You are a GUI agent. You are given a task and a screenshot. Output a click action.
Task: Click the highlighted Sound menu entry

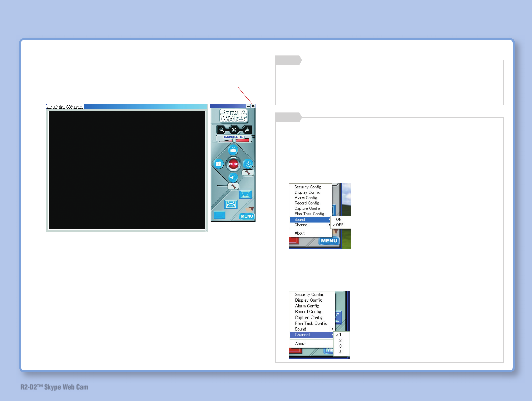click(310, 220)
